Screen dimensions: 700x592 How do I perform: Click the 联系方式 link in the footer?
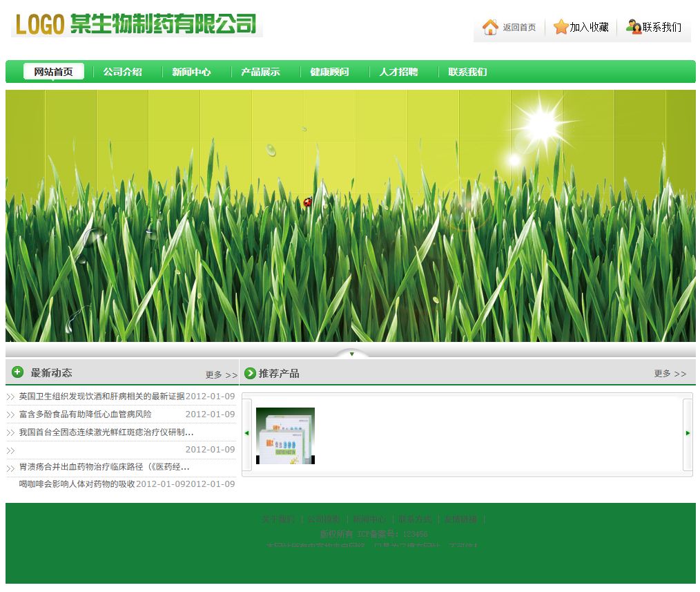click(x=414, y=519)
